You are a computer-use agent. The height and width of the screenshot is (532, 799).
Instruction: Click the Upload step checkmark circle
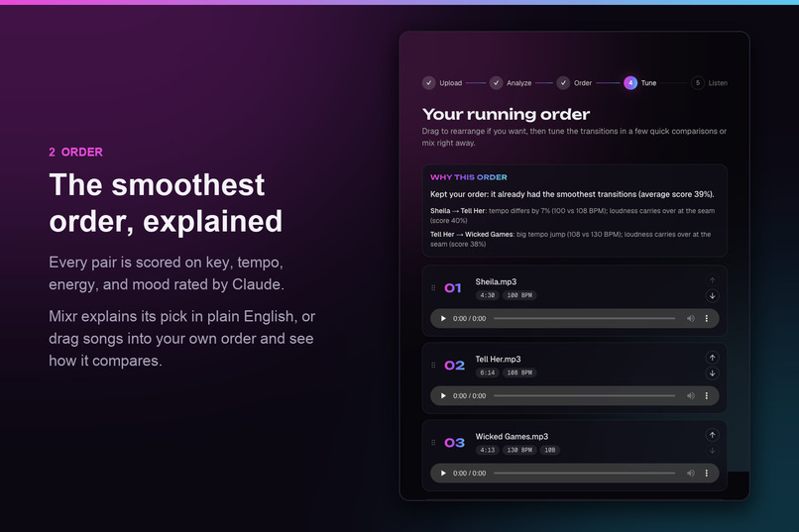tap(428, 83)
